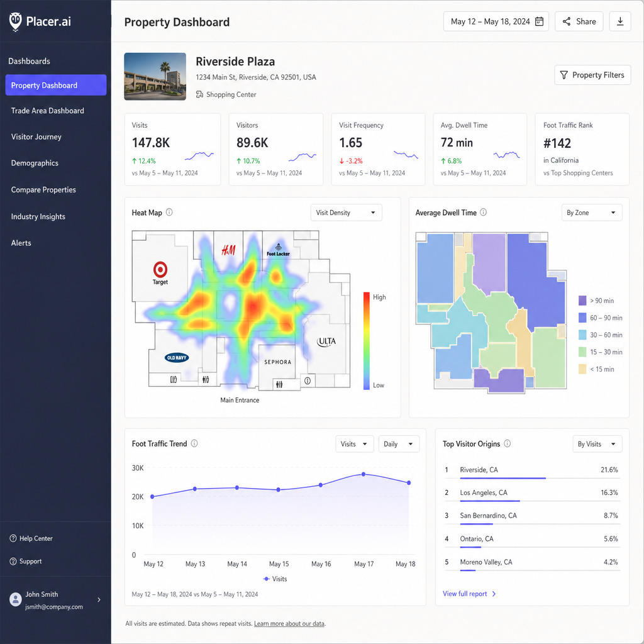Click the Share button
Image resolution: width=644 pixels, height=644 pixels.
click(579, 21)
